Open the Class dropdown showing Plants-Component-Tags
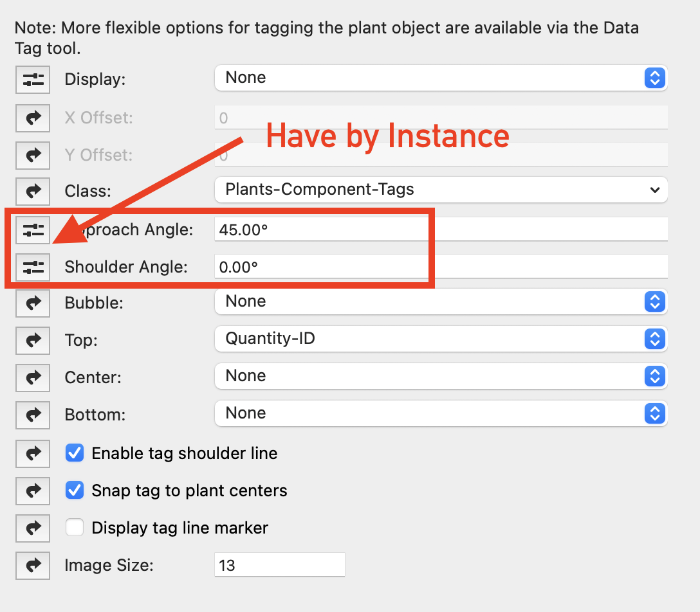Screen dimensions: 700x612 click(441, 190)
